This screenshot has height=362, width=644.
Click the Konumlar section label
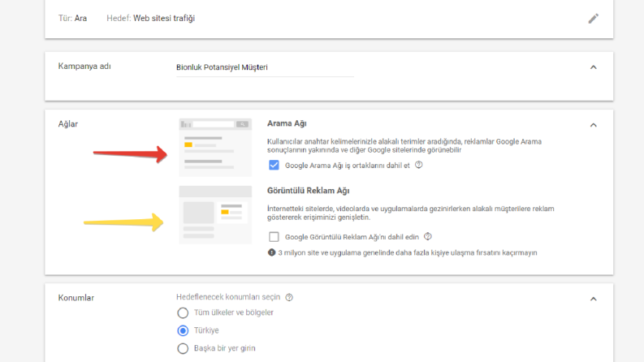click(76, 298)
